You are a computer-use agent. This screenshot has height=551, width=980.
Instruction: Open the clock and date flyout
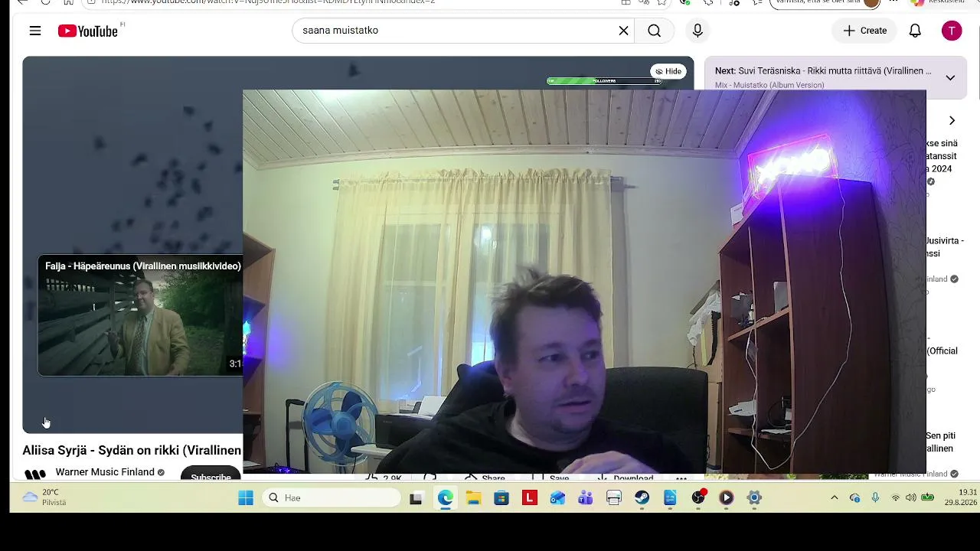tap(962, 497)
